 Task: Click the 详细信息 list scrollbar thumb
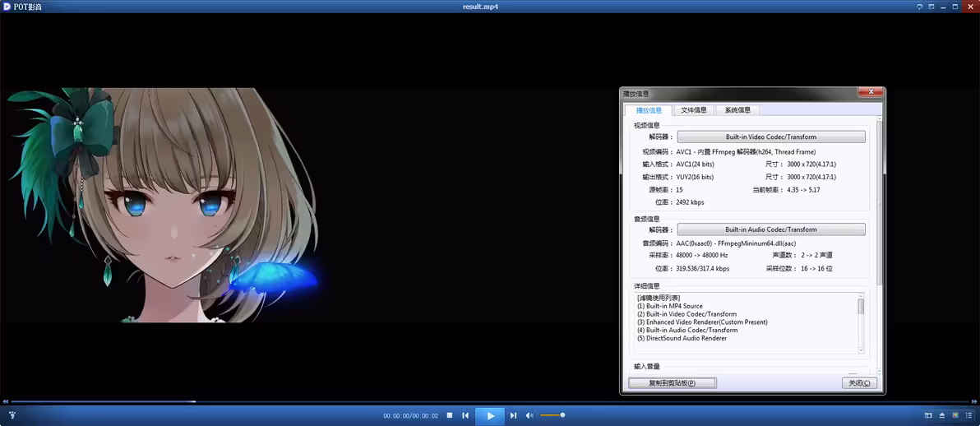tap(861, 306)
